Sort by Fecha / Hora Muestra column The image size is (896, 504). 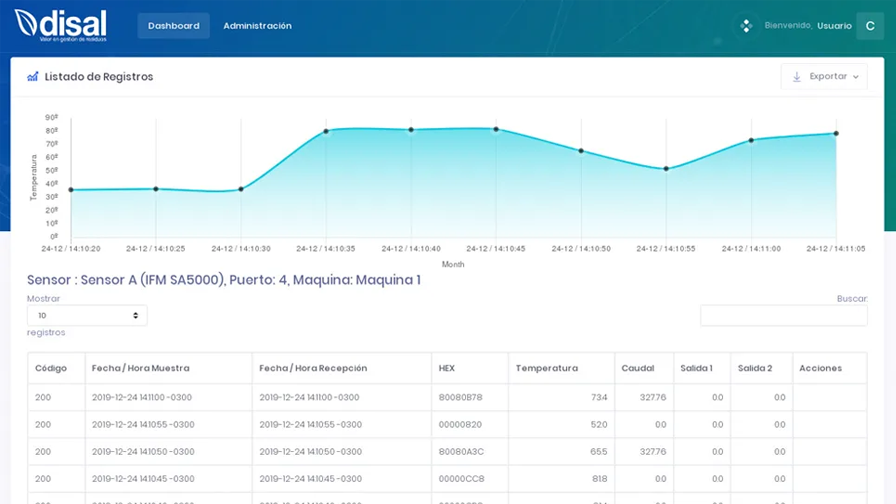coord(140,368)
